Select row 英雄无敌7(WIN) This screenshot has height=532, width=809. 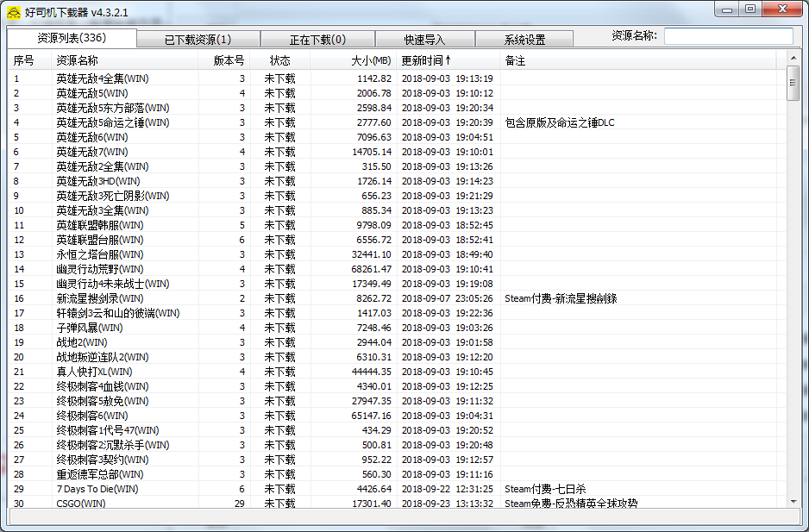click(397, 152)
